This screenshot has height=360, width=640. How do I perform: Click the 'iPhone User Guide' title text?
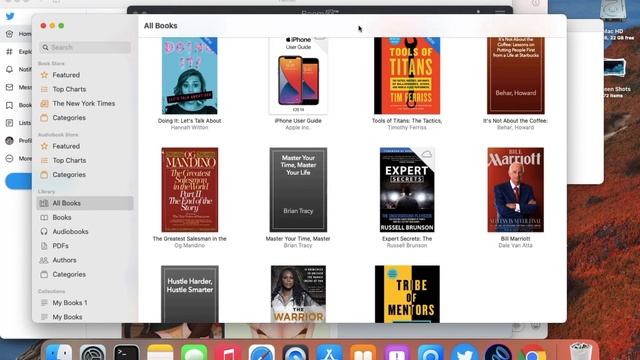point(298,121)
